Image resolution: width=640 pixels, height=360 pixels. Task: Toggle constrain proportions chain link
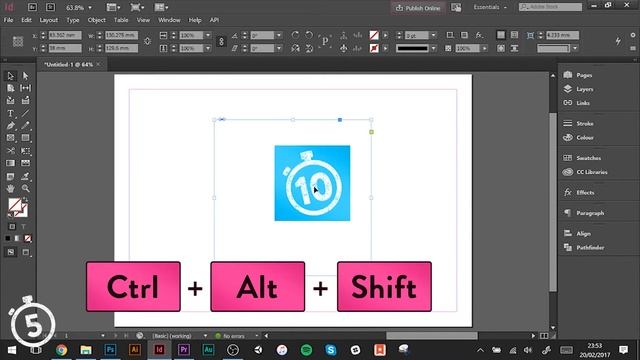(221, 42)
